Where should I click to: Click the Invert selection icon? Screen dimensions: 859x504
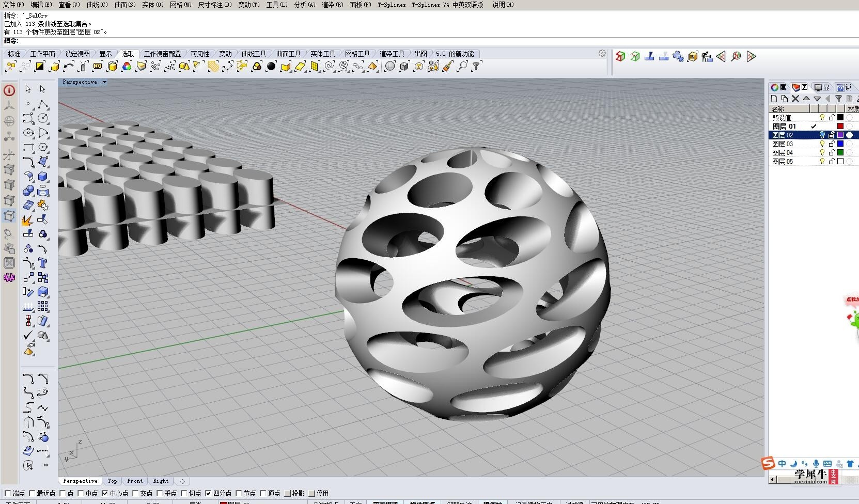pyautogui.click(x=40, y=66)
